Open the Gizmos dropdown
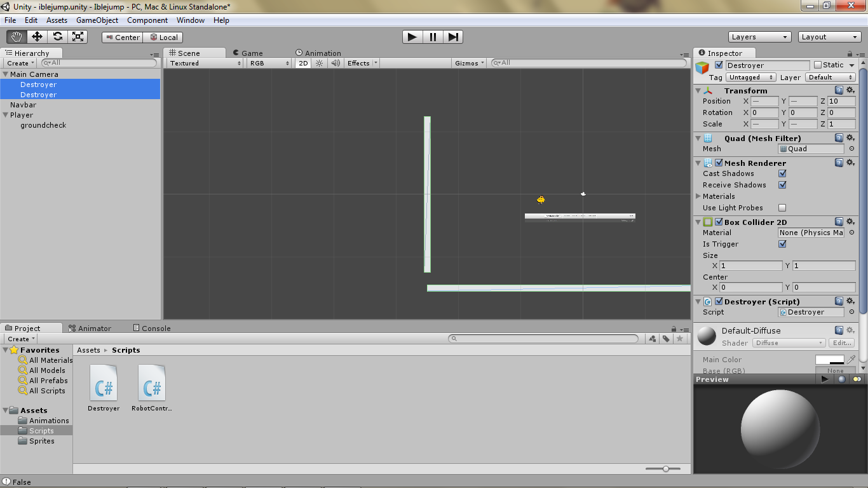Screen dimensions: 868x488 pyautogui.click(x=470, y=63)
